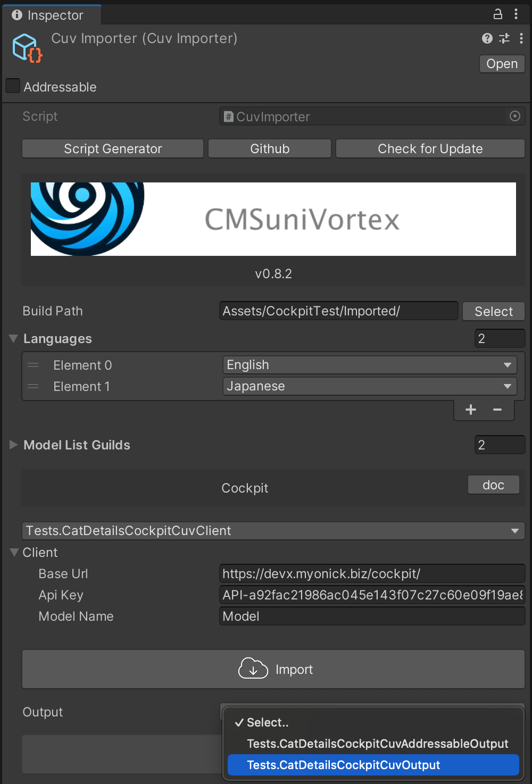Click the Base Url label

click(x=63, y=574)
